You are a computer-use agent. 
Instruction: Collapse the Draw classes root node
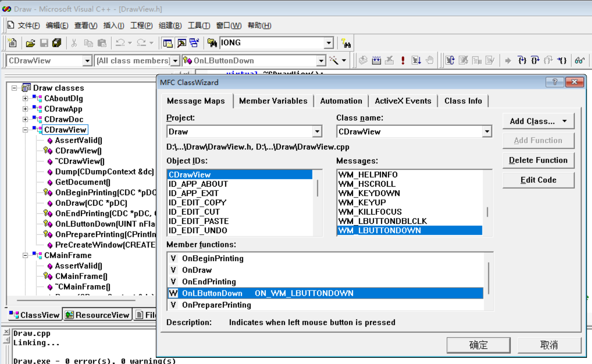click(14, 88)
